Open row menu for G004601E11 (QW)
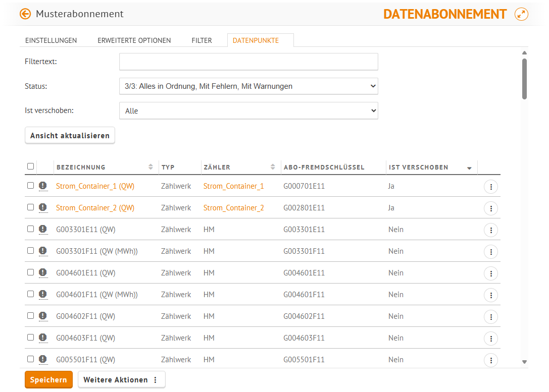 [491, 274]
